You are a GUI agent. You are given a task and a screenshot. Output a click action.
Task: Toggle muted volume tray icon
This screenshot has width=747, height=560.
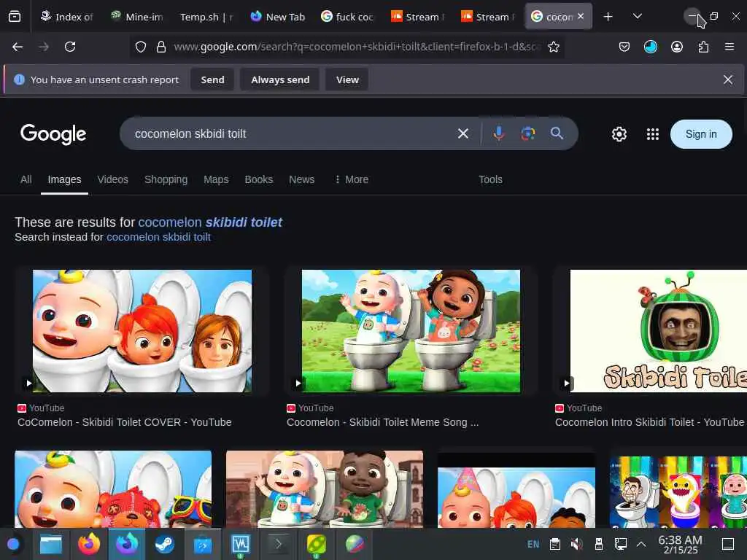pos(577,544)
